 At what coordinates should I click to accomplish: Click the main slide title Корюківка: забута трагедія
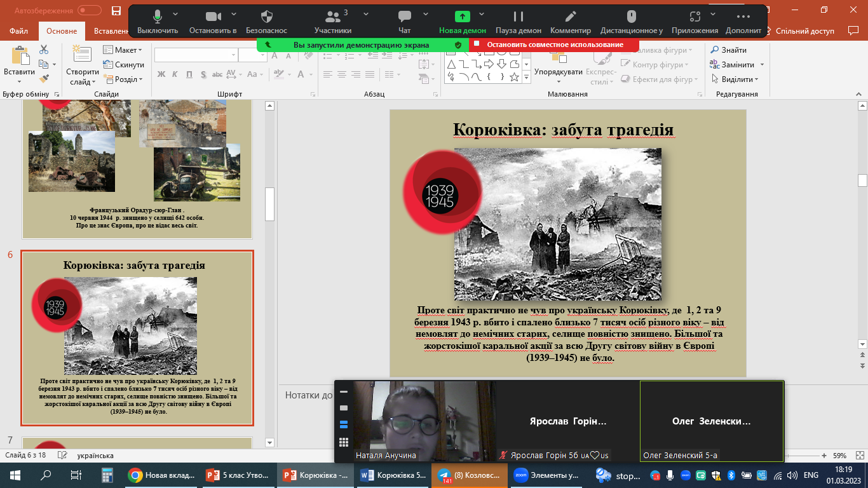[563, 130]
